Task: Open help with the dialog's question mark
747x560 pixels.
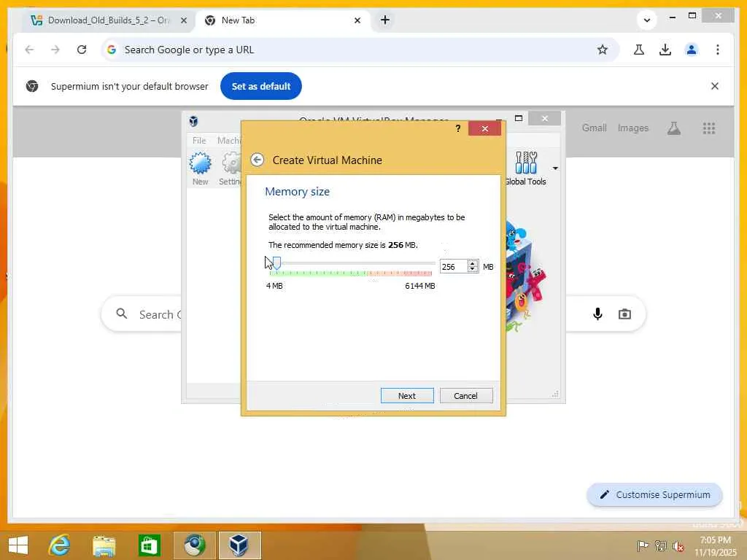Action: coord(458,128)
